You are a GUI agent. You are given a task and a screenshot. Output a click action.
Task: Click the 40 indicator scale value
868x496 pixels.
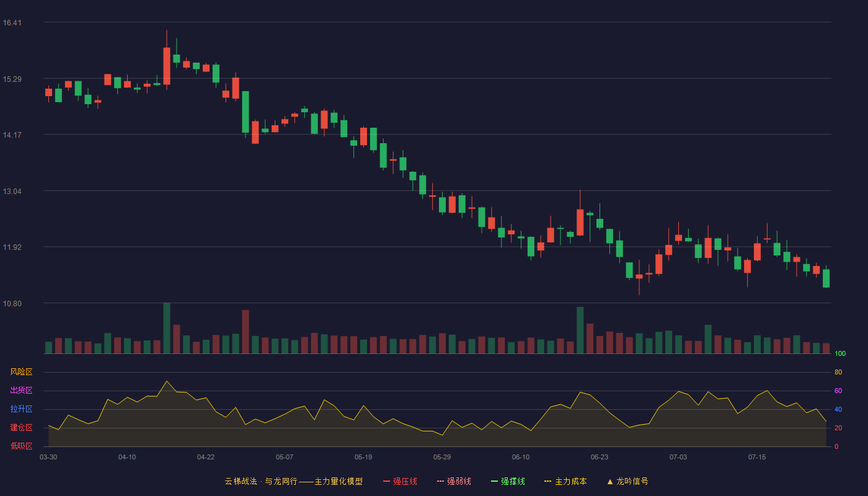pyautogui.click(x=838, y=409)
